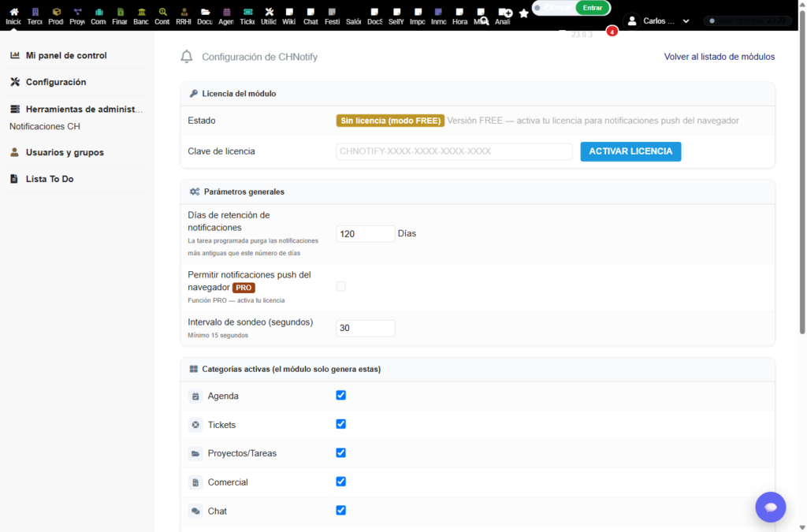Screen dimensions: 807x532
Task: Open the floating chat bubble button
Action: click(770, 507)
